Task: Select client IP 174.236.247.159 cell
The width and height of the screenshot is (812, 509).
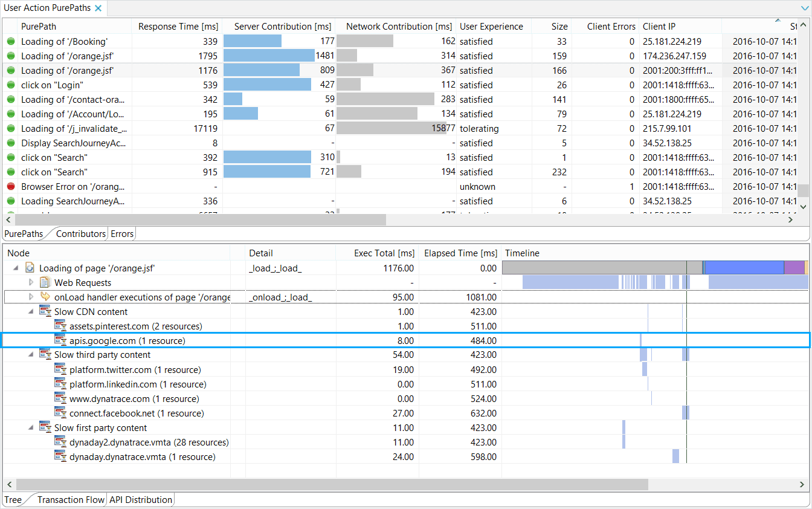Action: point(674,56)
